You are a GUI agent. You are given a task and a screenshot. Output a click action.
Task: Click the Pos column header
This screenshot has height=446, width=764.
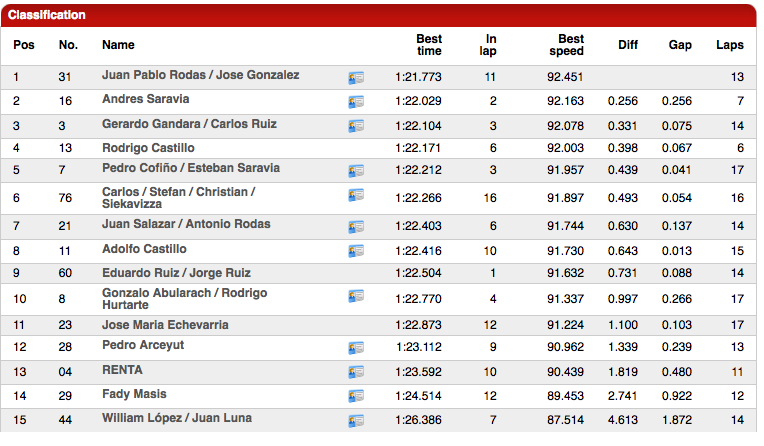click(23, 45)
